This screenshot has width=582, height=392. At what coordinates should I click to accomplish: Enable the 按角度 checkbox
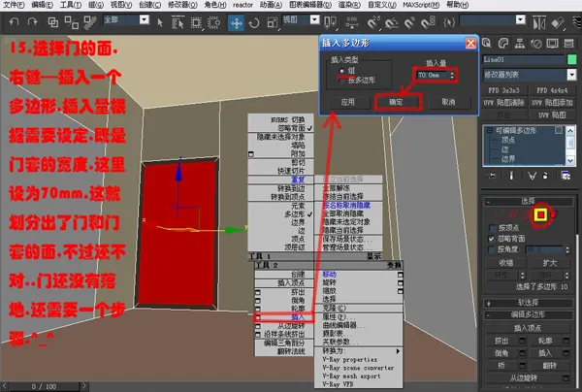pyautogui.click(x=492, y=249)
